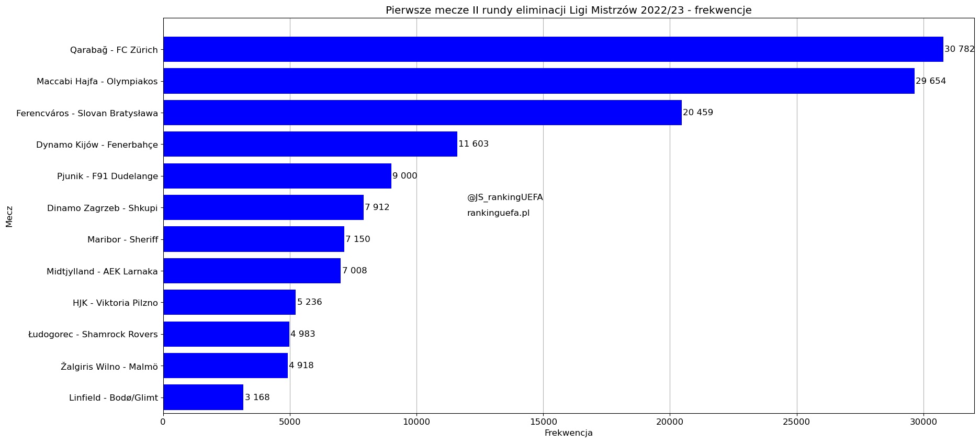980x442 pixels.
Task: Select the 'Qarabağ - FC Zürich' match label
Action: coord(114,50)
